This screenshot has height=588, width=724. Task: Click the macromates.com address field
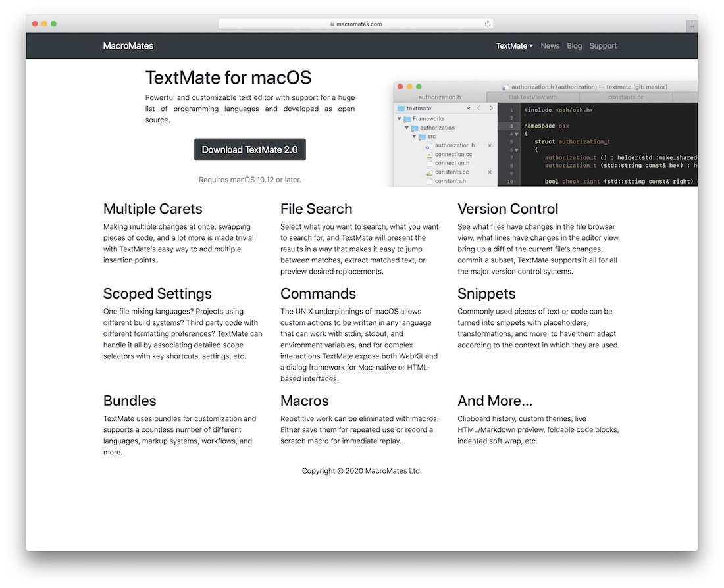355,24
